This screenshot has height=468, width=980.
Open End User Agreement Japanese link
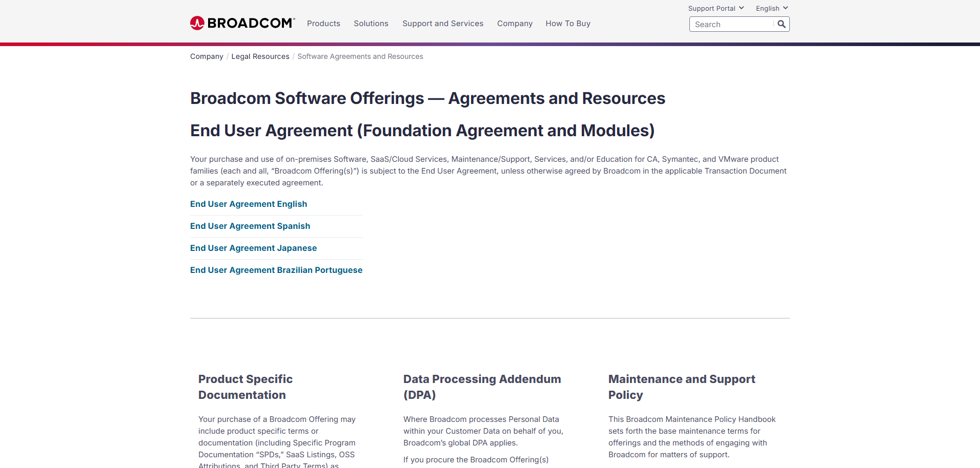(x=253, y=248)
